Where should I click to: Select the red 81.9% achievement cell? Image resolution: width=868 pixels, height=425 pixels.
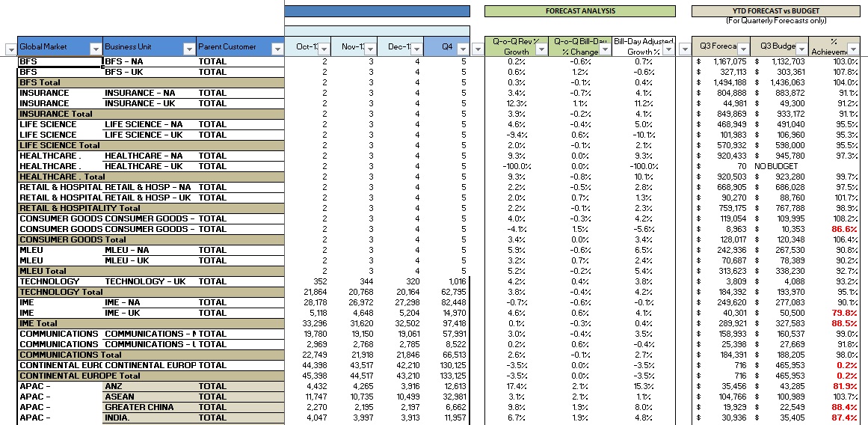(x=835, y=386)
